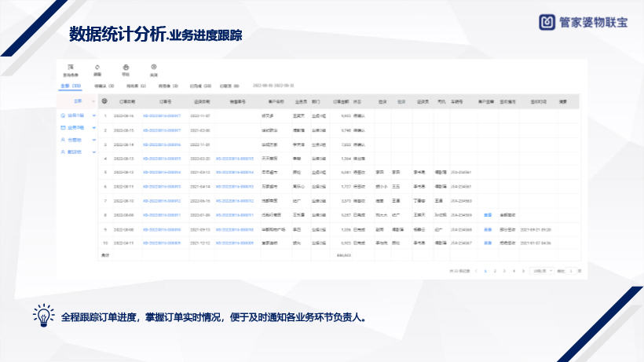Click the calendar icon in sidebar tree
644x362 pixels.
tap(63, 127)
